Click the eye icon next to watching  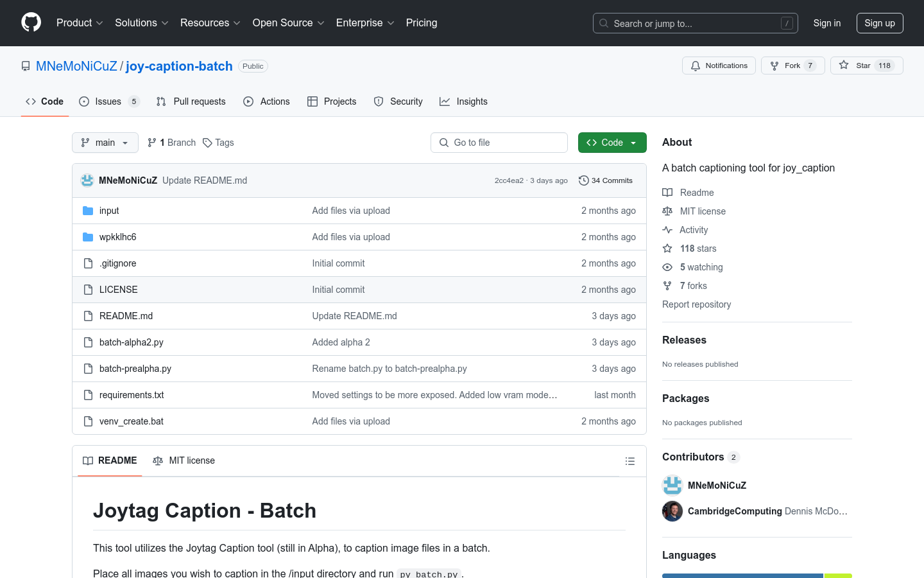[667, 267]
